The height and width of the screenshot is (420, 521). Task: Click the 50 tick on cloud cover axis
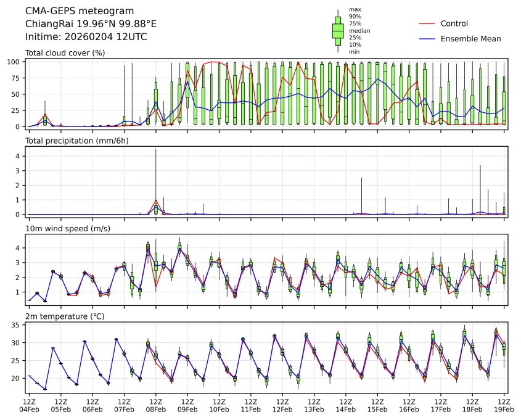pos(16,94)
